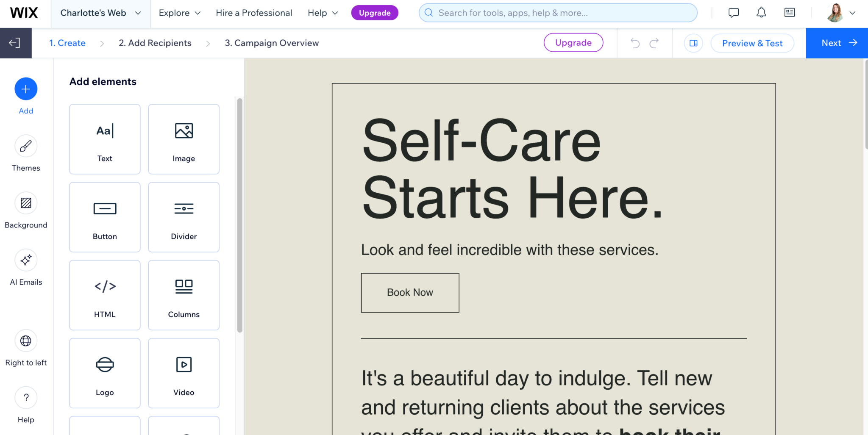Select the Right to left globe icon
Screen dimensions: 868x435
tap(25, 341)
